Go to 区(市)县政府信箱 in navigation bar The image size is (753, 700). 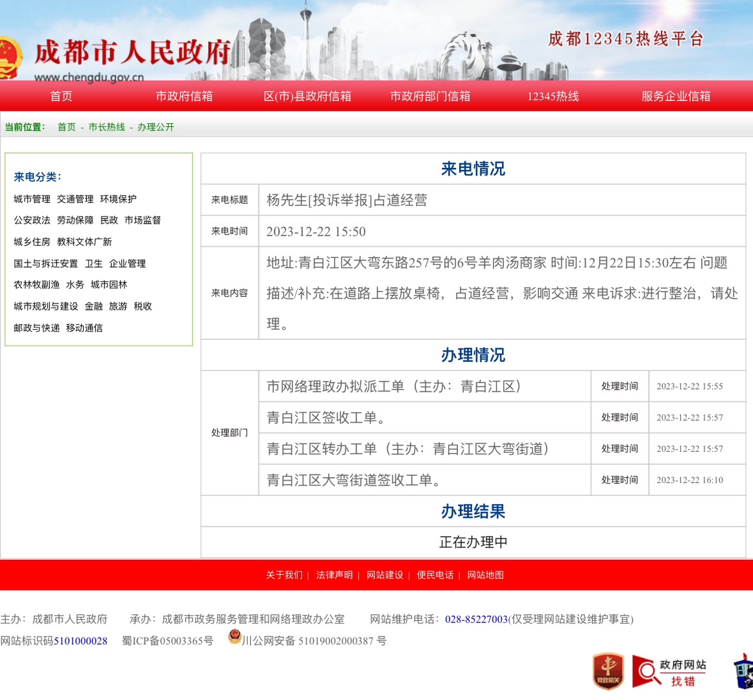(307, 97)
